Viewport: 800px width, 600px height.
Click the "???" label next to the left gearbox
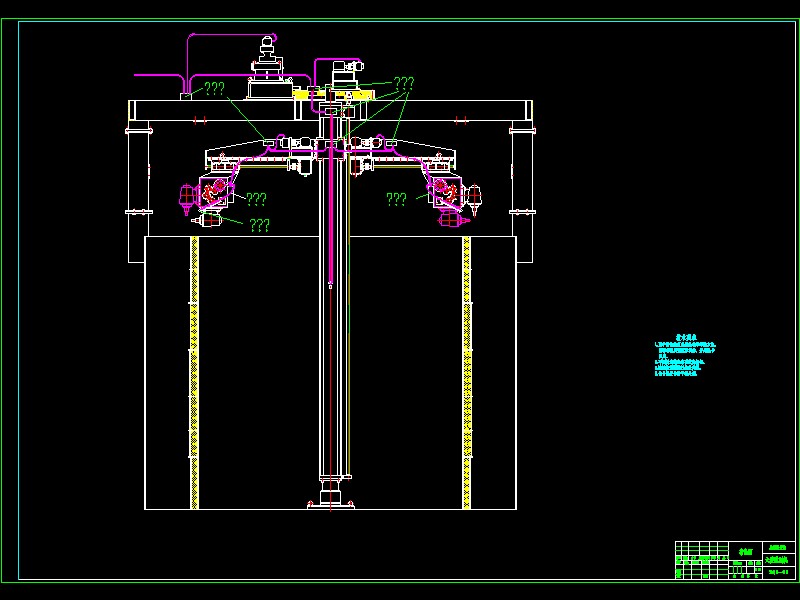tap(256, 199)
